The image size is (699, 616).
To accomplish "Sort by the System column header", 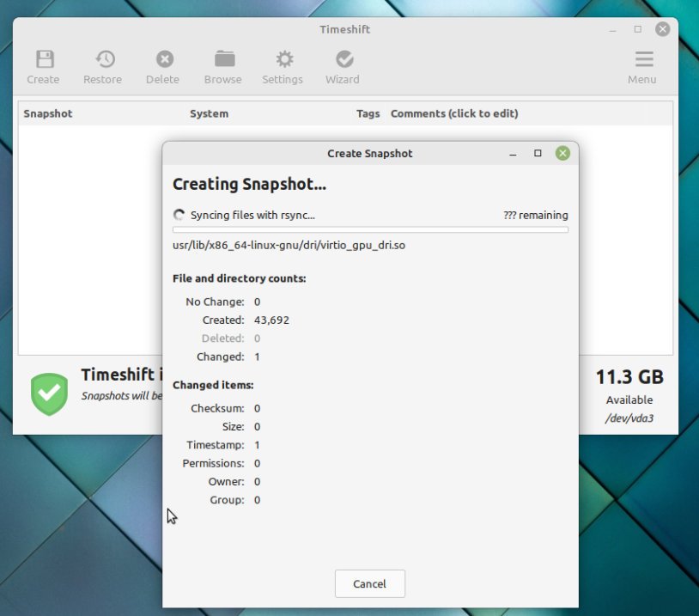I will click(209, 113).
